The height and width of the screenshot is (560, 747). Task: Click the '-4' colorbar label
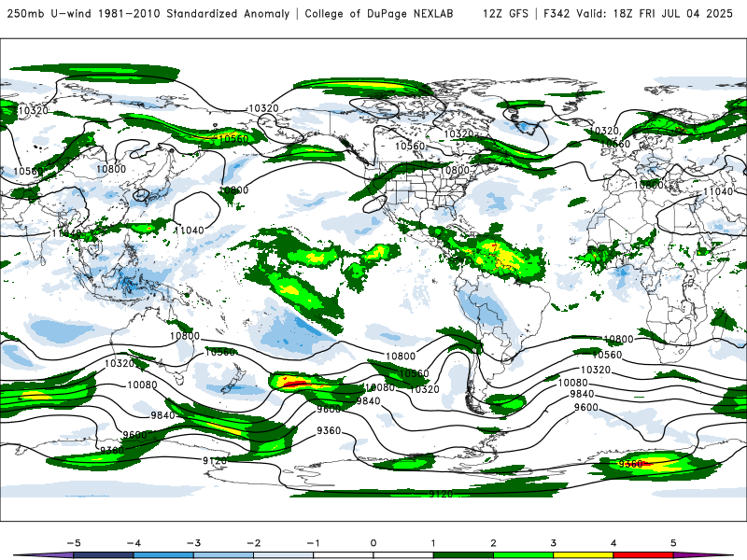[x=134, y=543]
